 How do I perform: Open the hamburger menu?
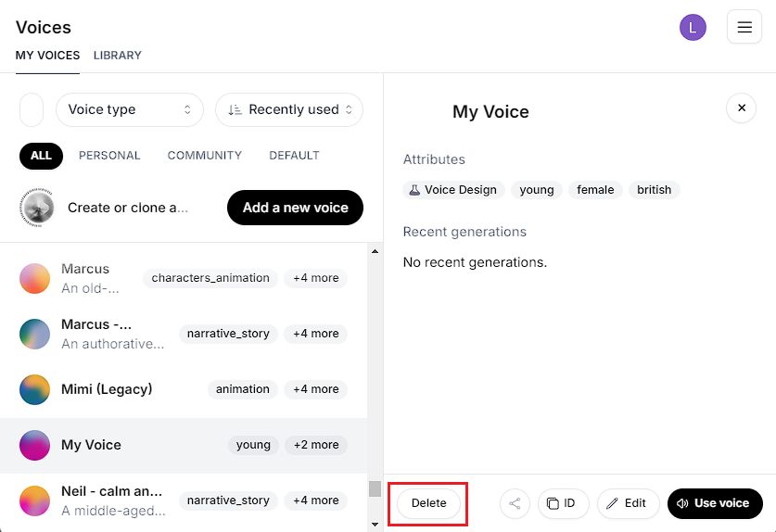click(x=744, y=27)
